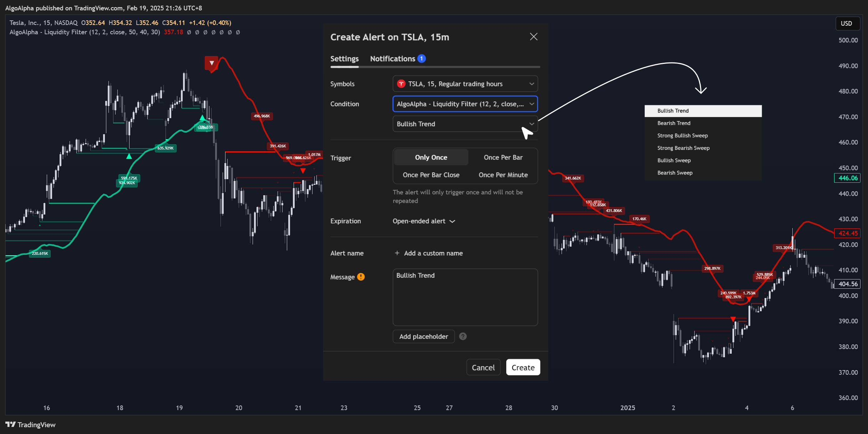This screenshot has width=868, height=434.
Task: Click the 431.806K volume label
Action: coord(614,211)
